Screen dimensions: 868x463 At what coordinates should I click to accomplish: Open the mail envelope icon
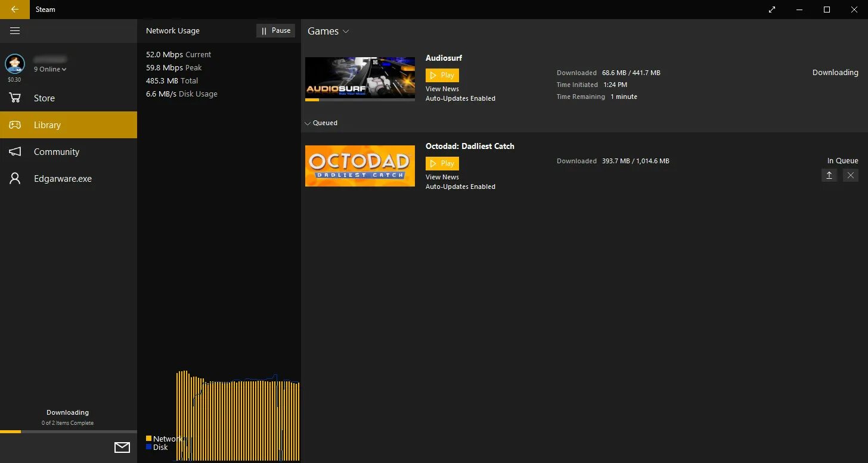(x=122, y=448)
